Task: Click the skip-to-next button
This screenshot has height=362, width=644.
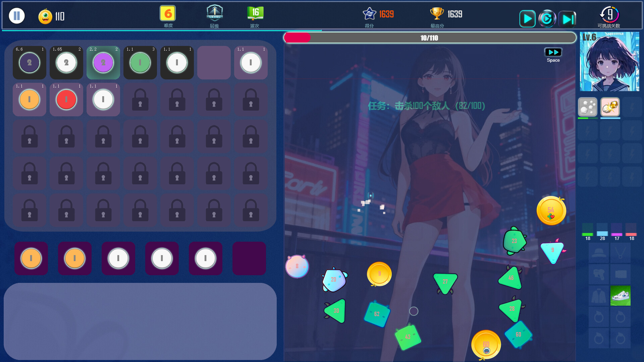Action: click(x=568, y=19)
